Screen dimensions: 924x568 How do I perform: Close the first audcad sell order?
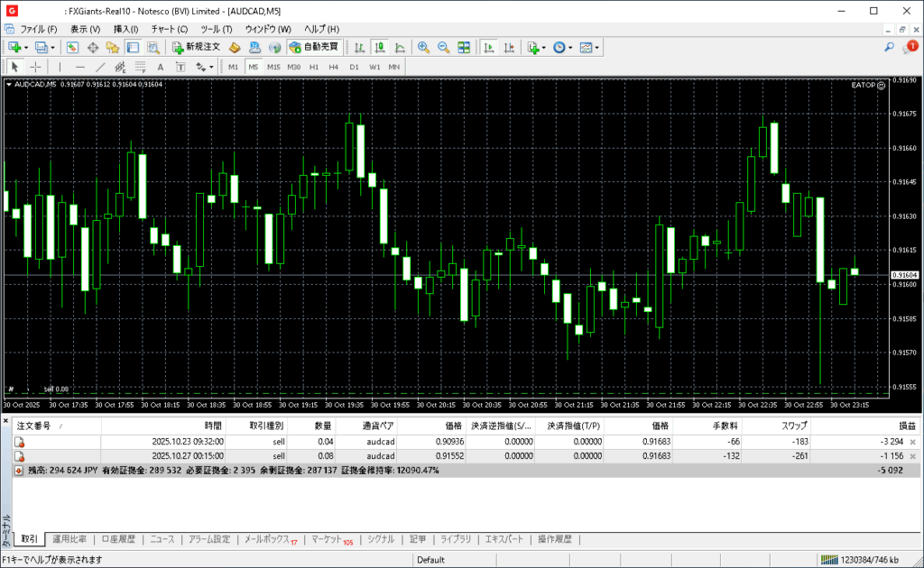pos(913,442)
